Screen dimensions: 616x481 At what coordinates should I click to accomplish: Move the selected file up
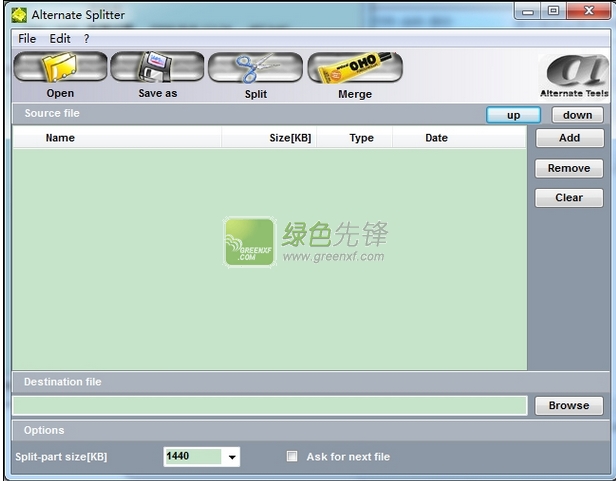pyautogui.click(x=513, y=115)
